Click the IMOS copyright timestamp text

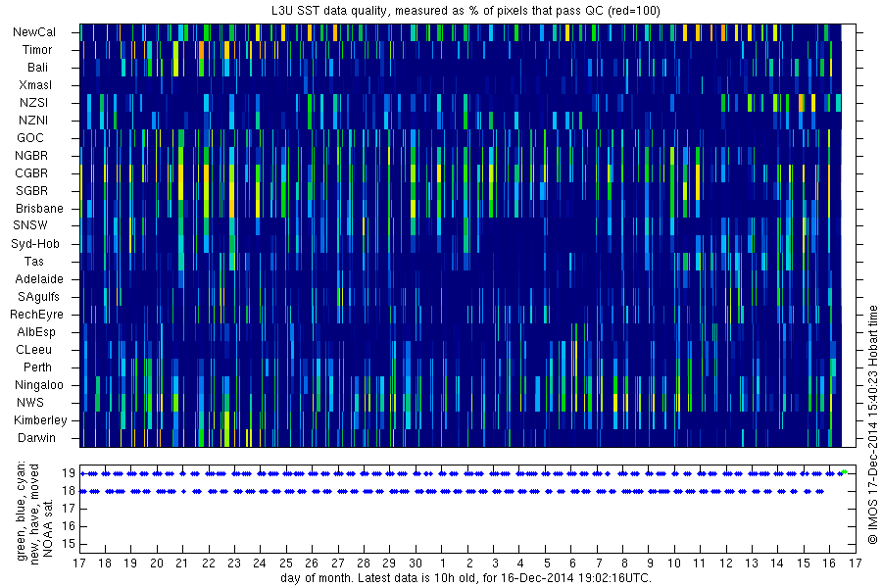(x=873, y=424)
